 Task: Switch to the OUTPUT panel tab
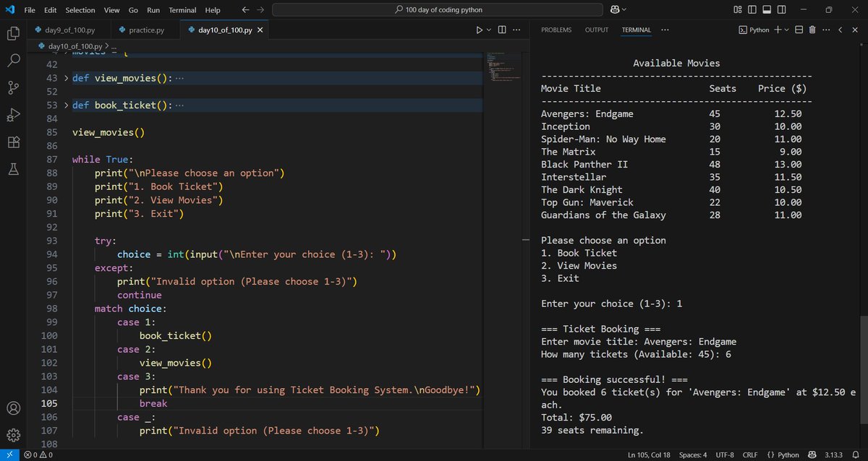coord(597,30)
